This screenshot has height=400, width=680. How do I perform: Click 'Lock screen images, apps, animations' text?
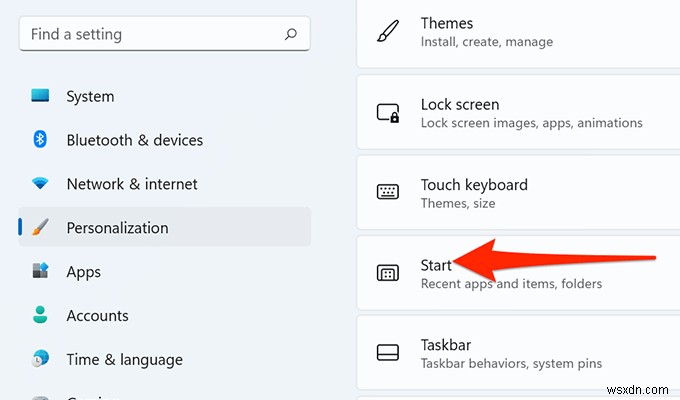(532, 123)
